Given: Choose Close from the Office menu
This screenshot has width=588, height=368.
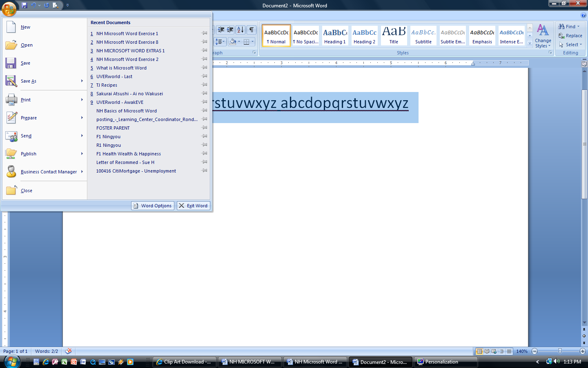Looking at the screenshot, I should [45, 191].
